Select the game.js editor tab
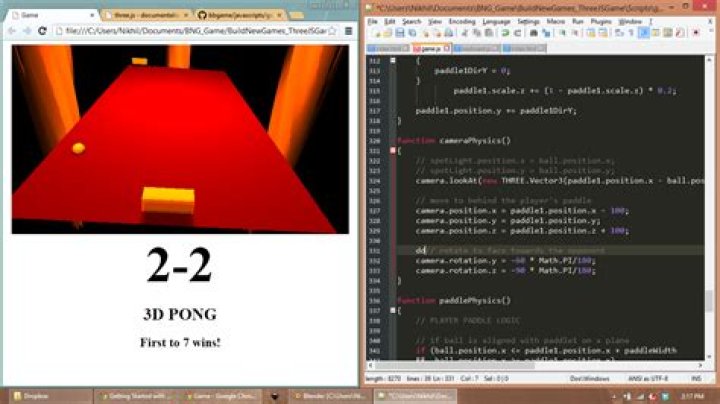 (x=430, y=48)
